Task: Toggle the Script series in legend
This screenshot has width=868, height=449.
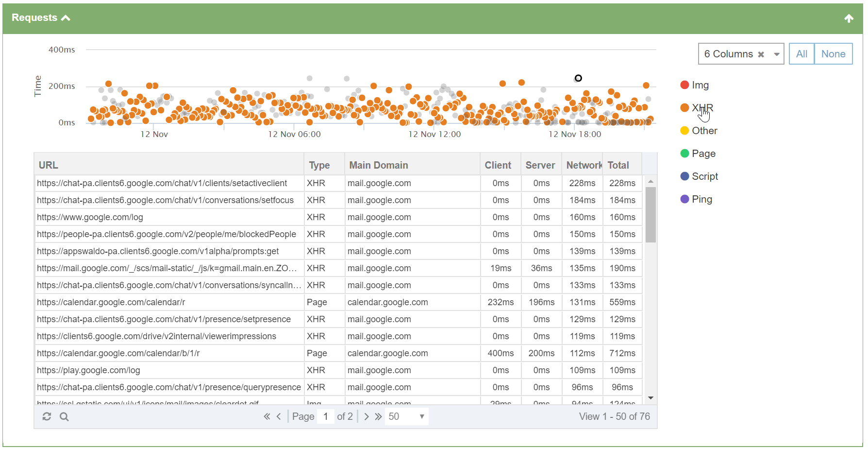Action: [699, 176]
